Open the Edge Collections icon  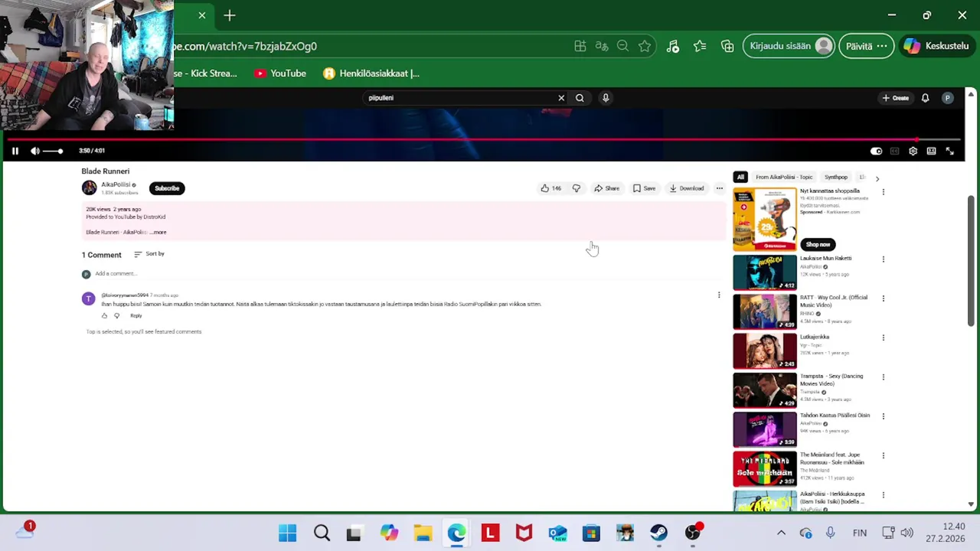click(x=727, y=46)
